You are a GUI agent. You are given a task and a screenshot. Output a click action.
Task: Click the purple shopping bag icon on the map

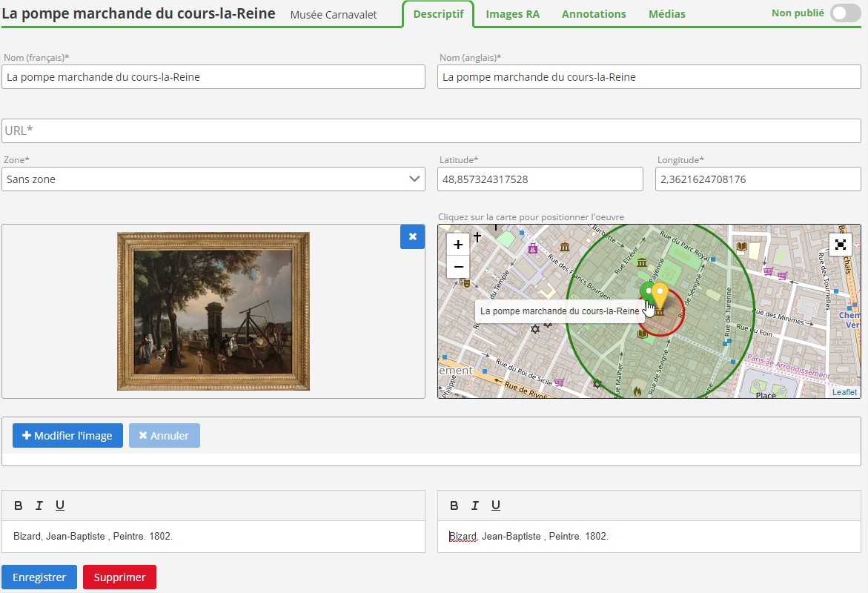[x=532, y=248]
